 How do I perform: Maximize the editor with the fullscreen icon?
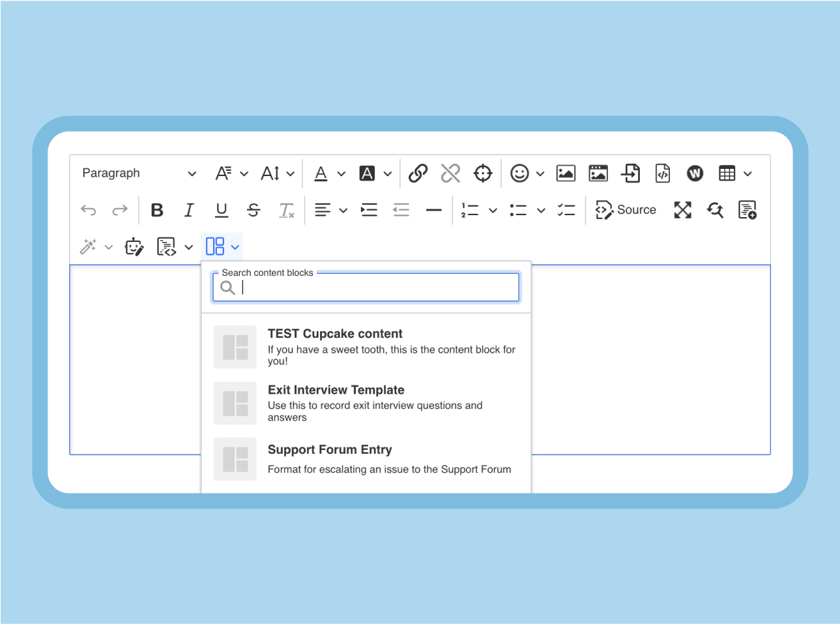coord(682,210)
